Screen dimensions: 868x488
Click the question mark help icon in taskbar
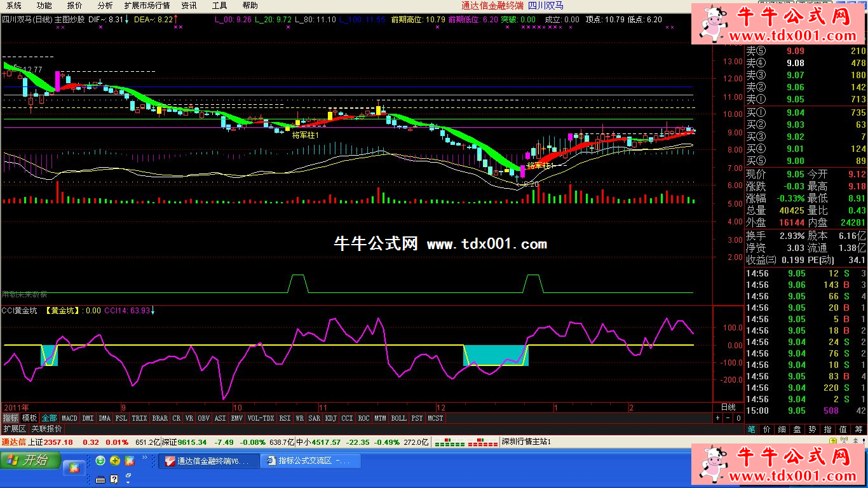[x=114, y=478]
